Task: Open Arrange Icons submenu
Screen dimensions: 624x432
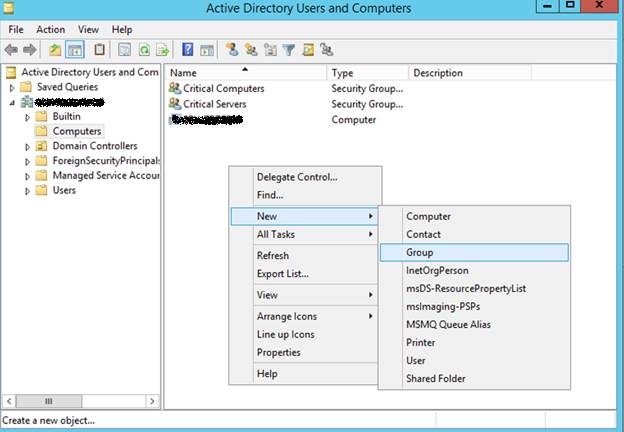Action: point(304,316)
